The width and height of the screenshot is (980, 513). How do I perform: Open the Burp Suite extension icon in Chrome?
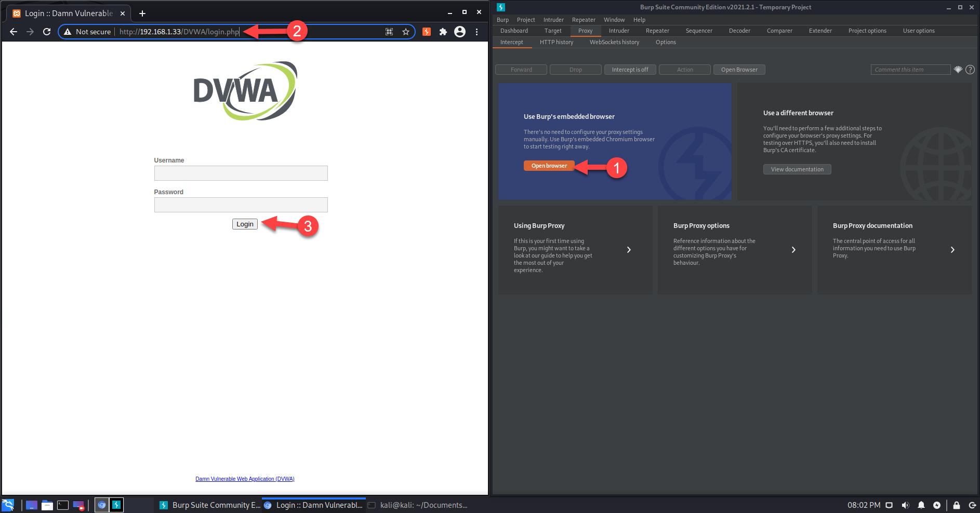[x=427, y=32]
